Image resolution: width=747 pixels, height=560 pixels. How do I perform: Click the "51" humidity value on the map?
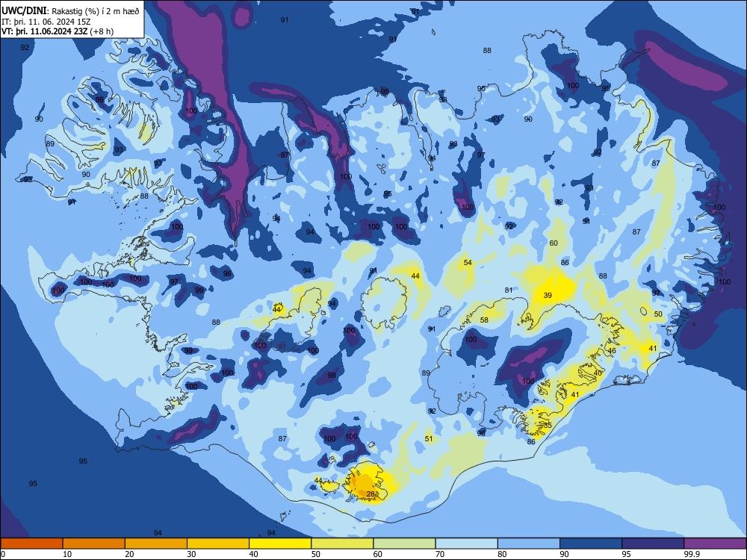(x=429, y=438)
